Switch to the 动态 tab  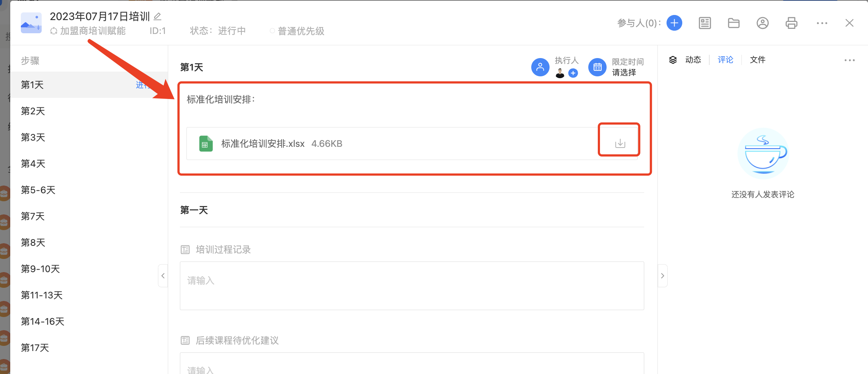pos(693,60)
